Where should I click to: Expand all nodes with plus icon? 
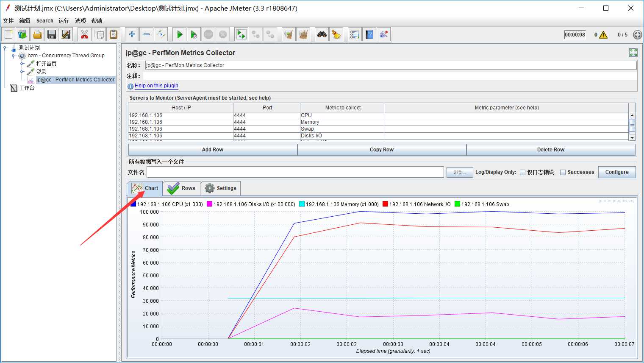[132, 34]
